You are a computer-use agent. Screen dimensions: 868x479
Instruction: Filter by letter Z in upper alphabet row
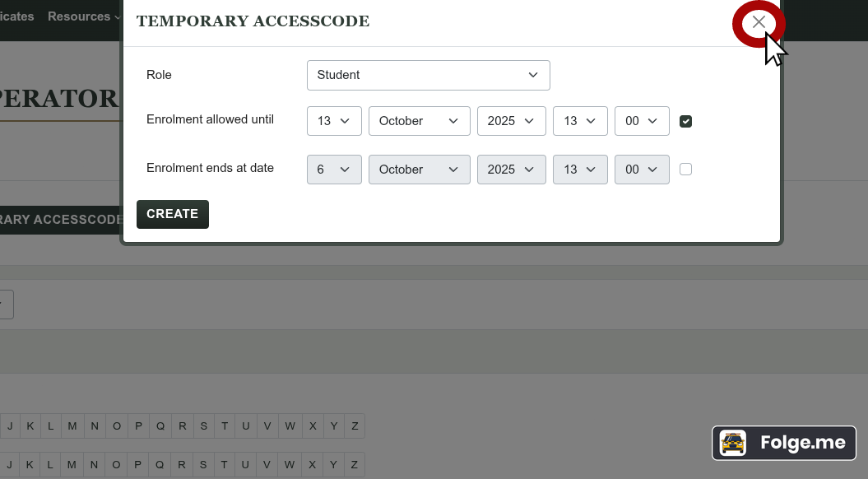(355, 426)
